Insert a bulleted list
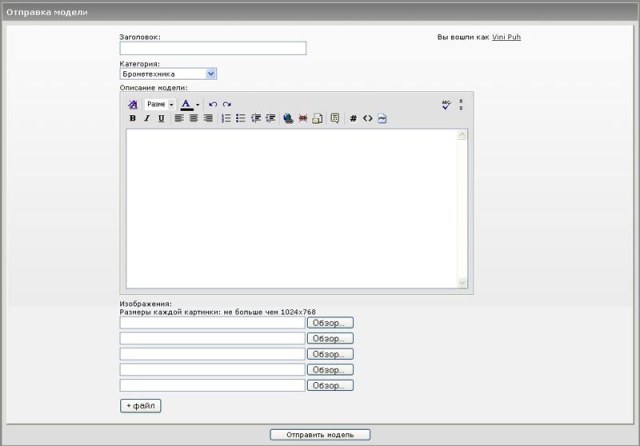 point(240,118)
